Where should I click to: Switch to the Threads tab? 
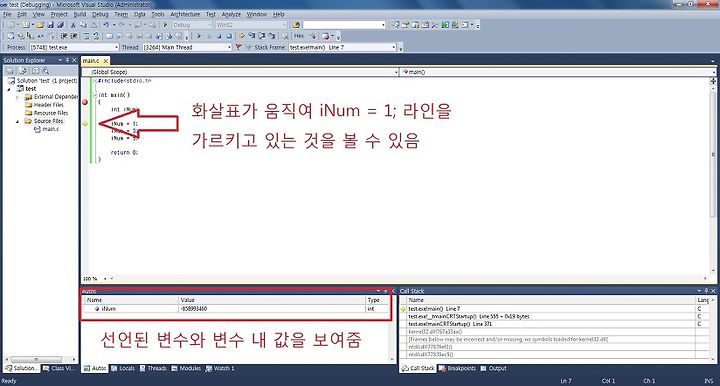[153, 368]
